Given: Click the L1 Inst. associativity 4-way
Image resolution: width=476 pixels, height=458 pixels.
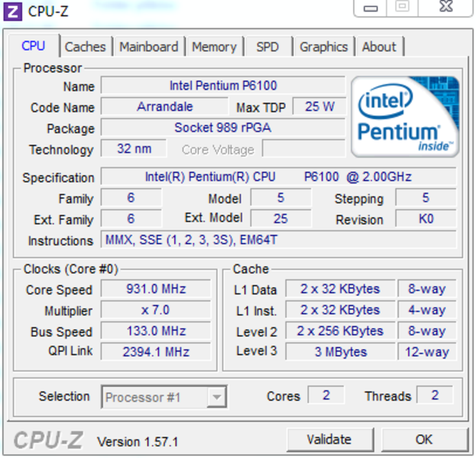Looking at the screenshot, I should (427, 310).
